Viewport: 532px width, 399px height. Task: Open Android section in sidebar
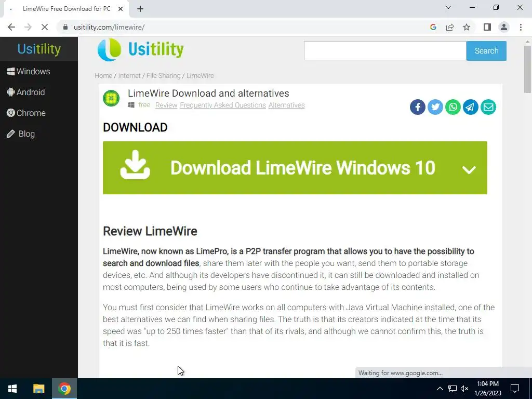tap(26, 92)
